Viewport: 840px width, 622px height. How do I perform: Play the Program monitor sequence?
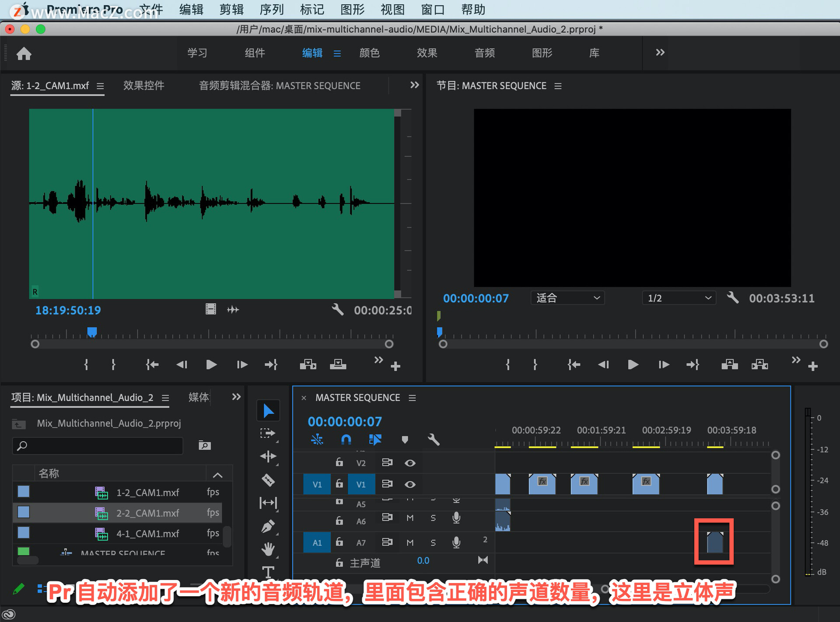pyautogui.click(x=633, y=364)
